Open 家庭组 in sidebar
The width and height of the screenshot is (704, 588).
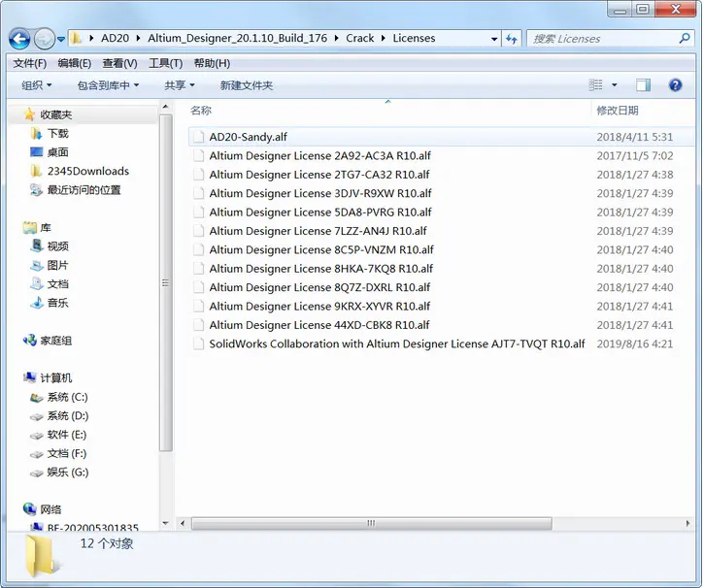(x=55, y=341)
